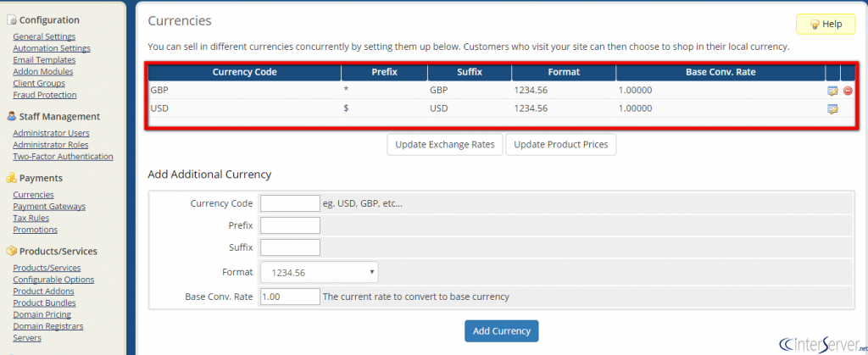The width and height of the screenshot is (868, 355).
Task: Open Promotions link
Action: [x=35, y=230]
